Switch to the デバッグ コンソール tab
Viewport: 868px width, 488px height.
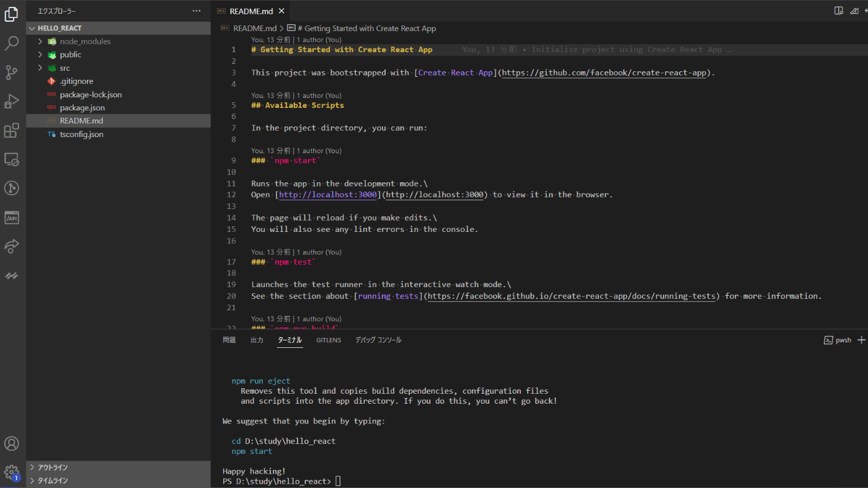(378, 340)
